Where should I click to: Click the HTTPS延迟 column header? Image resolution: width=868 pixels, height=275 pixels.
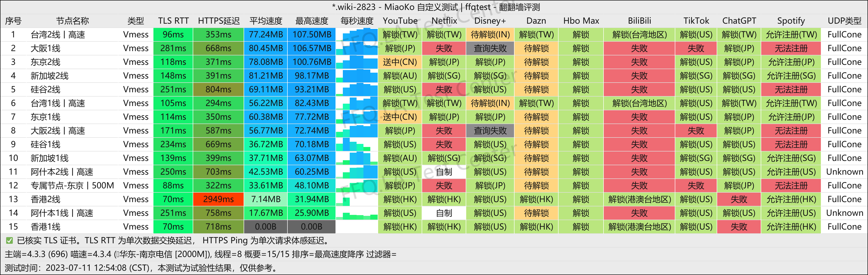[x=219, y=21]
